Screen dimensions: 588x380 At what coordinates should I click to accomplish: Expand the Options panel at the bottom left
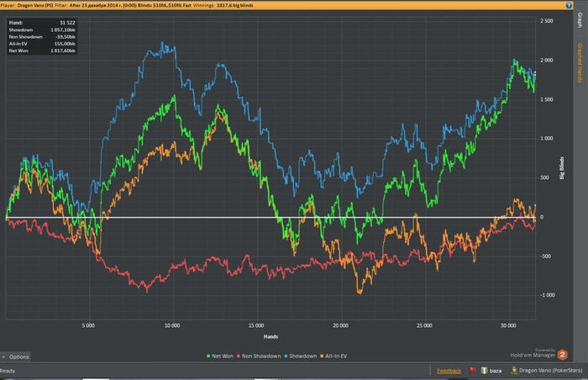tap(15, 356)
